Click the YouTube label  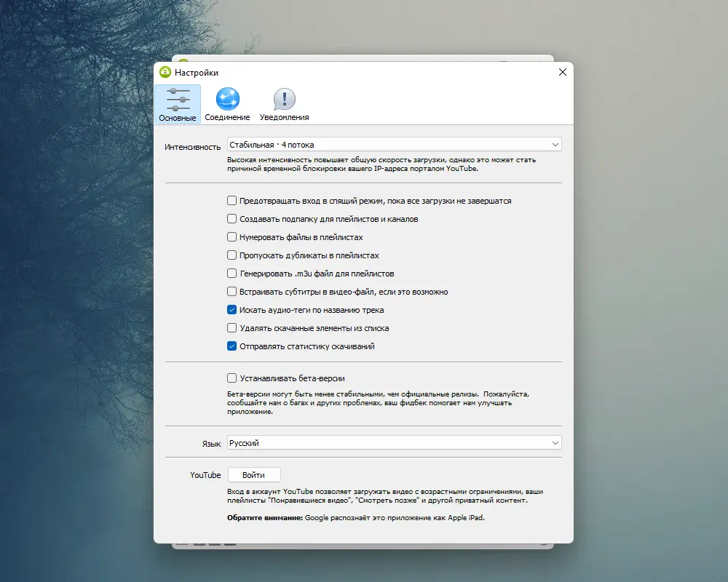pyautogui.click(x=205, y=475)
